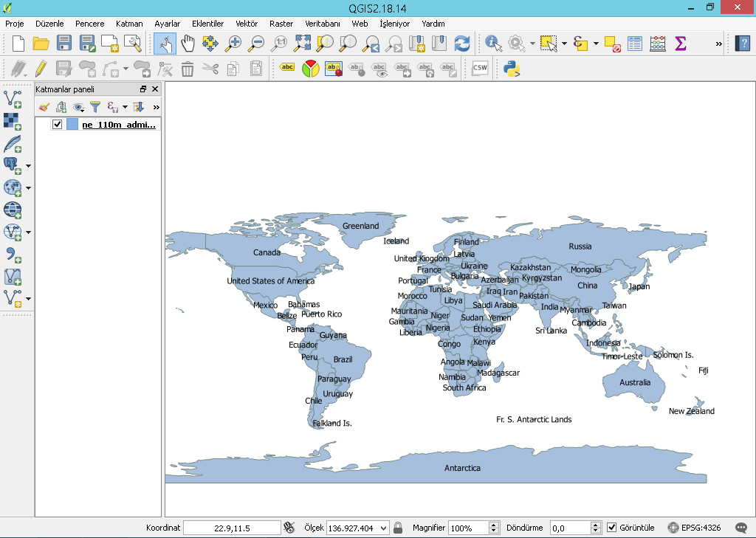Open the Katman menu

tap(129, 24)
